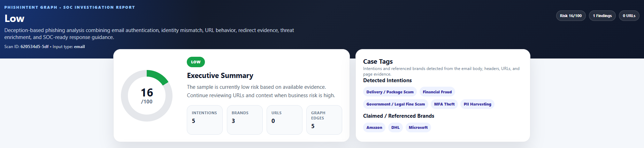644x148 pixels.
Task: Click the Risk 16/100 badge
Action: coord(571,16)
